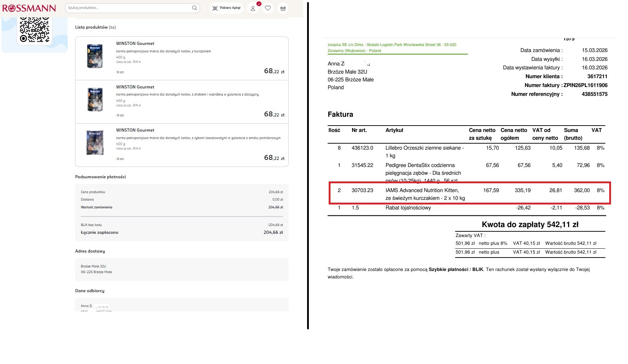The height and width of the screenshot is (364, 628).
Task: Select 'Szybkie płatności' payment note text
Action: [x=448, y=270]
